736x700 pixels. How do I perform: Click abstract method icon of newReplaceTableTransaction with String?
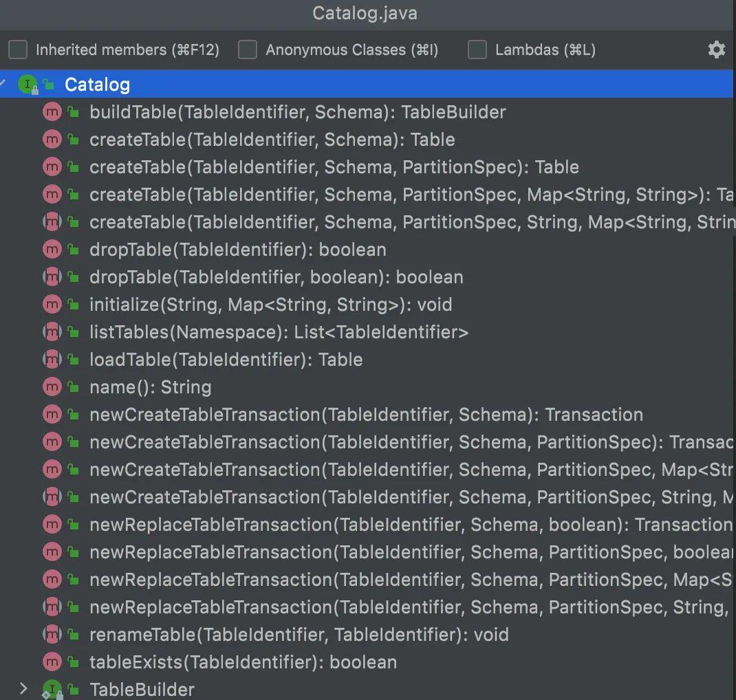52,607
